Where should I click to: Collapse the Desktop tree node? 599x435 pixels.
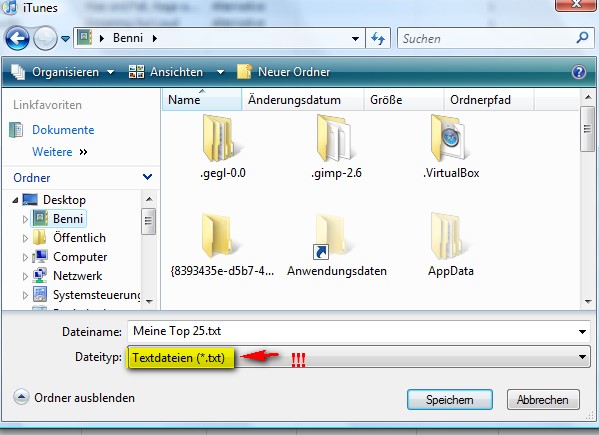coord(15,200)
